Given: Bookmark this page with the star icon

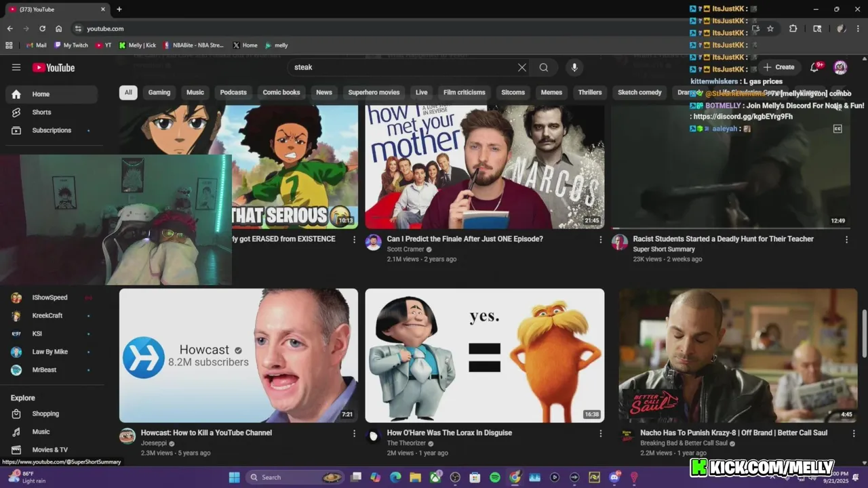Looking at the screenshot, I should tap(770, 28).
